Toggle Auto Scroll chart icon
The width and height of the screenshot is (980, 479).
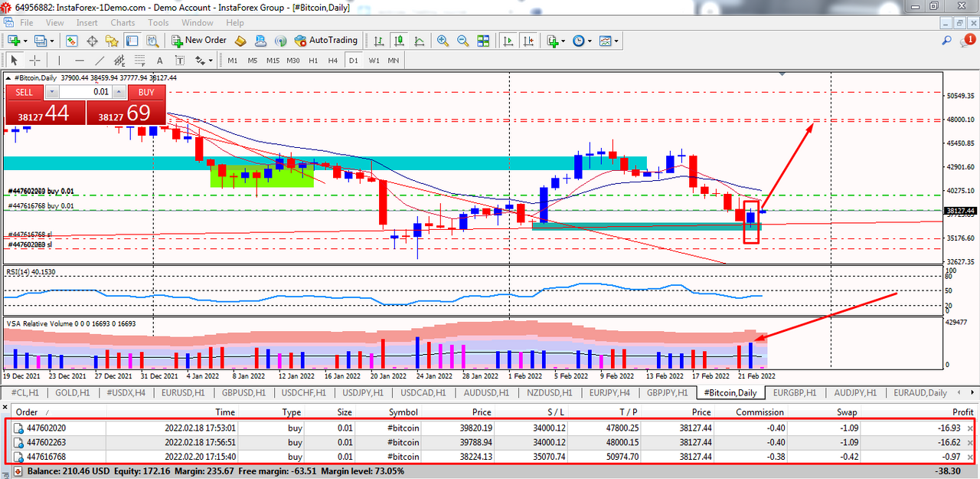pyautogui.click(x=508, y=41)
